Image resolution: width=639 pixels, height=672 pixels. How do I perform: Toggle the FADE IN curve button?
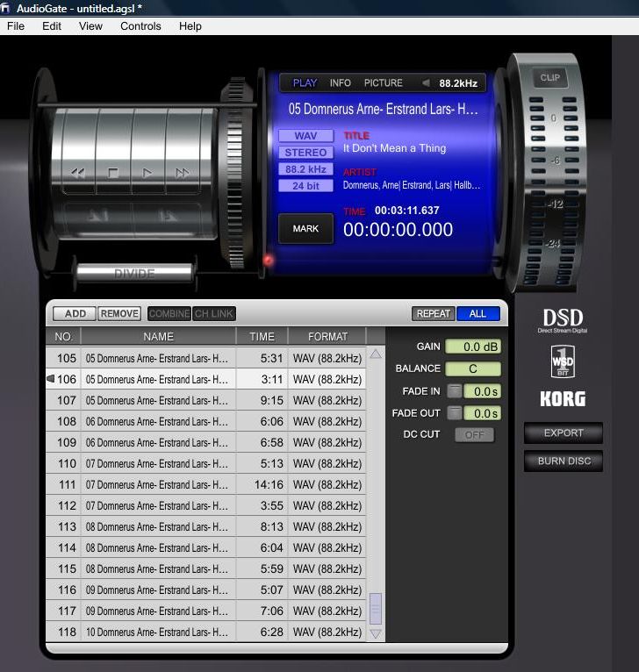pyautogui.click(x=454, y=391)
